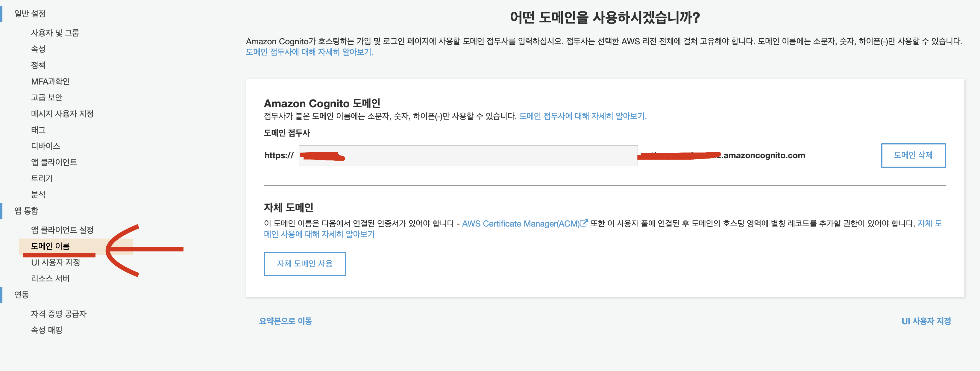Screen dimensions: 980x371
Task: Click the 앱 클라이언트 menu item
Action: coord(54,162)
